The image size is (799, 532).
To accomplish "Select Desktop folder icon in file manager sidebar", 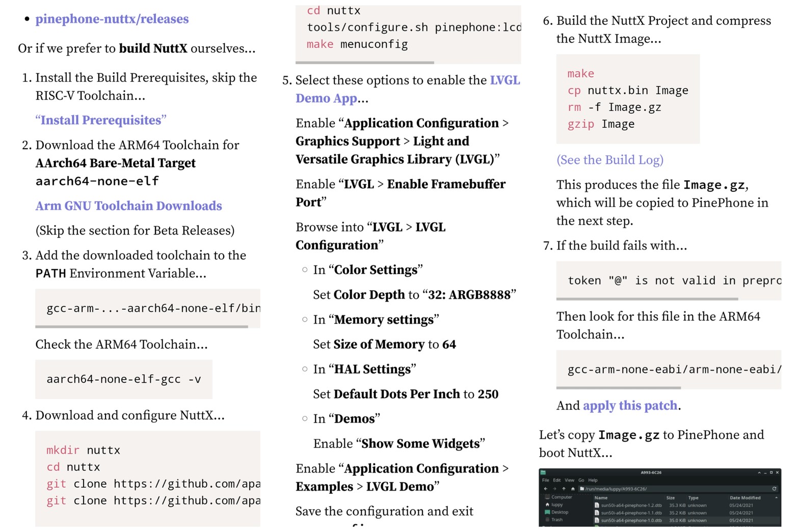I will [x=548, y=512].
